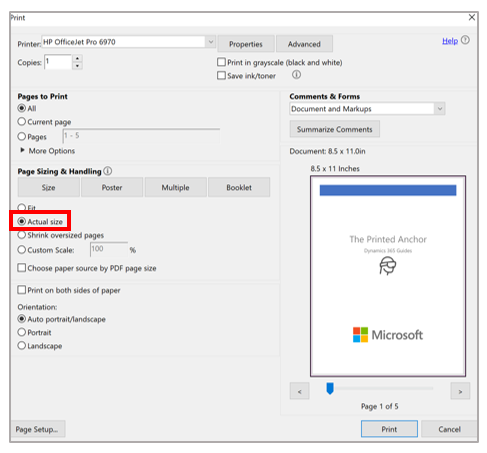Increase the number of copies
This screenshot has width=487, height=453.
(x=77, y=58)
